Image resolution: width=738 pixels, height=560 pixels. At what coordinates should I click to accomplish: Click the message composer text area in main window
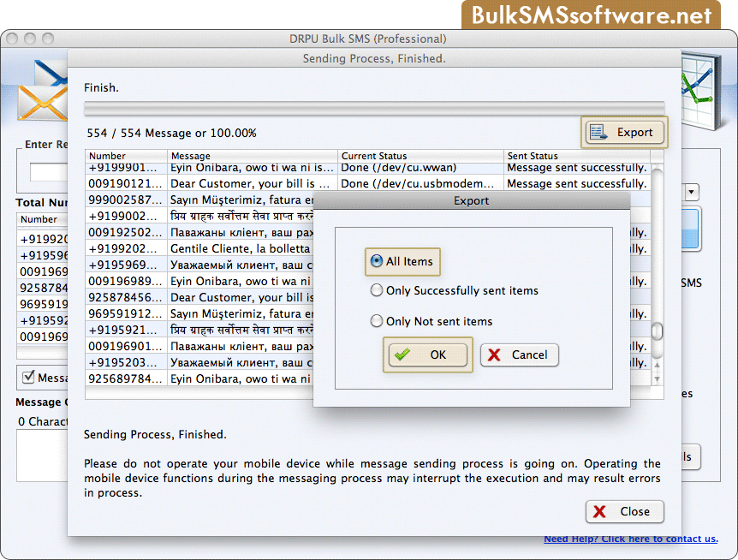(x=42, y=456)
